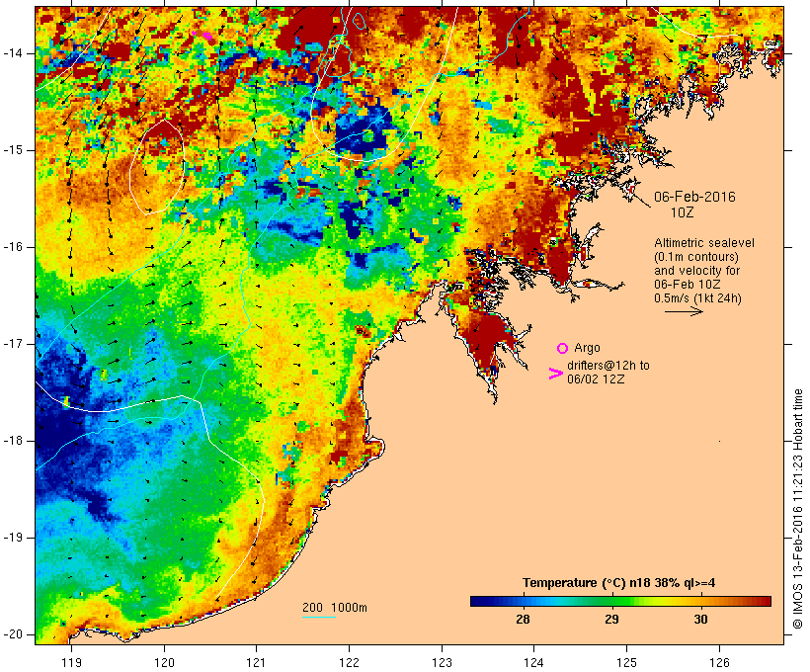Click the '-16' latitude axis label

(13, 247)
